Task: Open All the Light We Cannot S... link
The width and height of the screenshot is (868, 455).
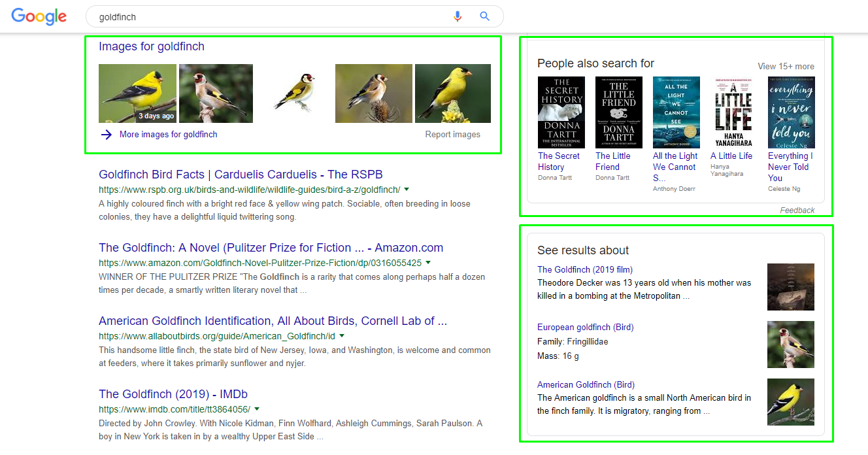Action: pos(675,167)
